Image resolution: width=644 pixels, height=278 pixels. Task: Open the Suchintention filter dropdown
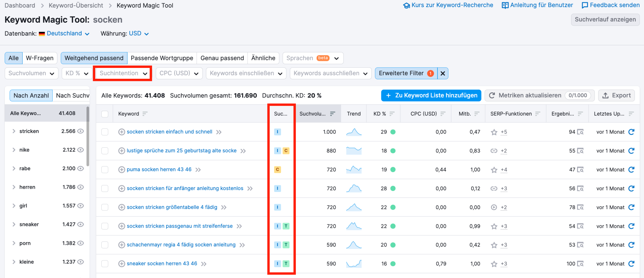click(123, 73)
